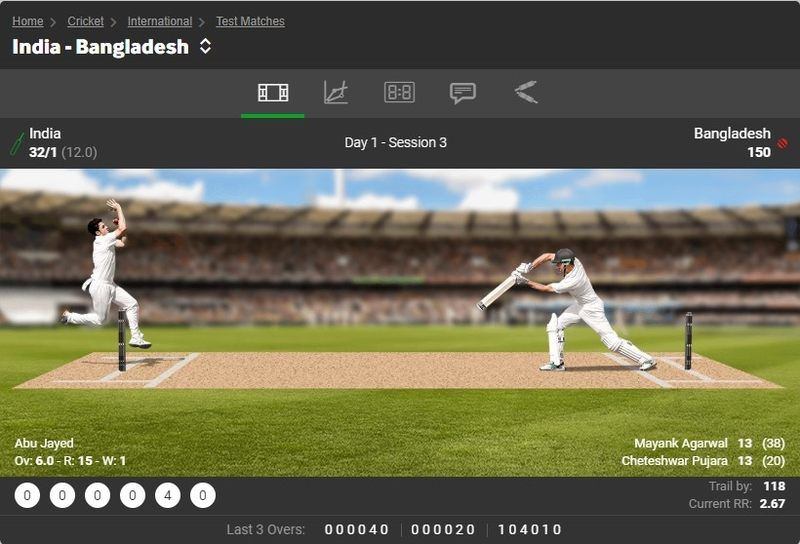Open the run graph chart icon
Image resolution: width=800 pixels, height=544 pixels.
pyautogui.click(x=336, y=92)
